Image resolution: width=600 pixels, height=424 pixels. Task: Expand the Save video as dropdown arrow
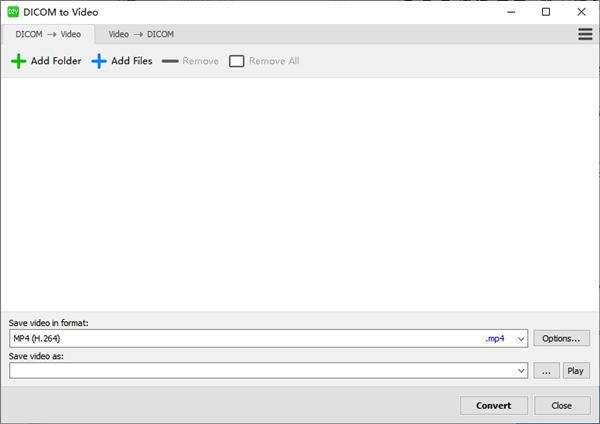[x=521, y=370]
